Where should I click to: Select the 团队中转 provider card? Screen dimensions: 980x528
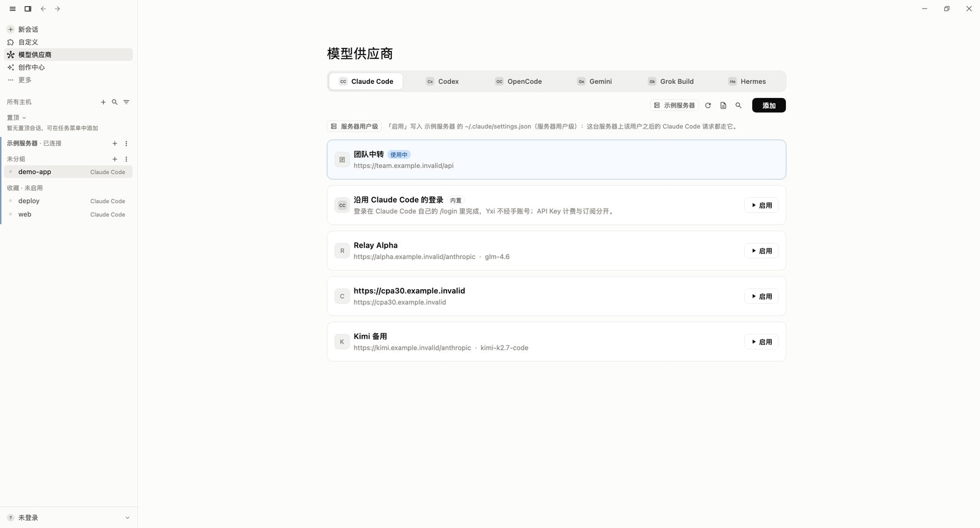tap(556, 160)
